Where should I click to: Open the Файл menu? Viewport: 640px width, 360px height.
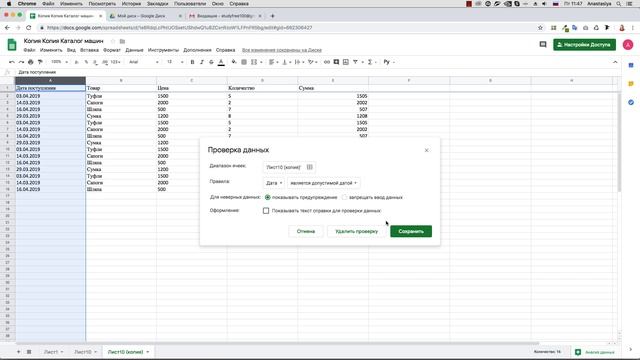coord(29,50)
